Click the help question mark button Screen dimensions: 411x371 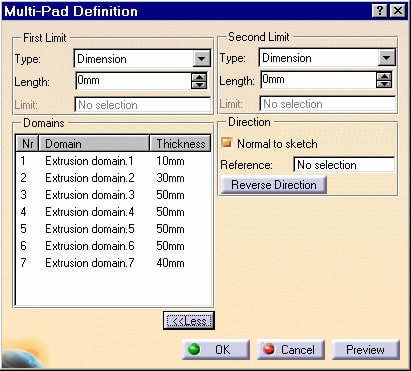coord(380,11)
